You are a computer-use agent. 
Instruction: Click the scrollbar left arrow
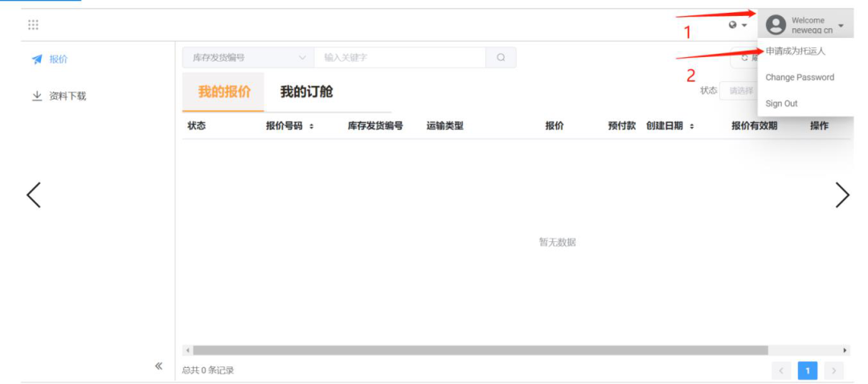point(187,350)
